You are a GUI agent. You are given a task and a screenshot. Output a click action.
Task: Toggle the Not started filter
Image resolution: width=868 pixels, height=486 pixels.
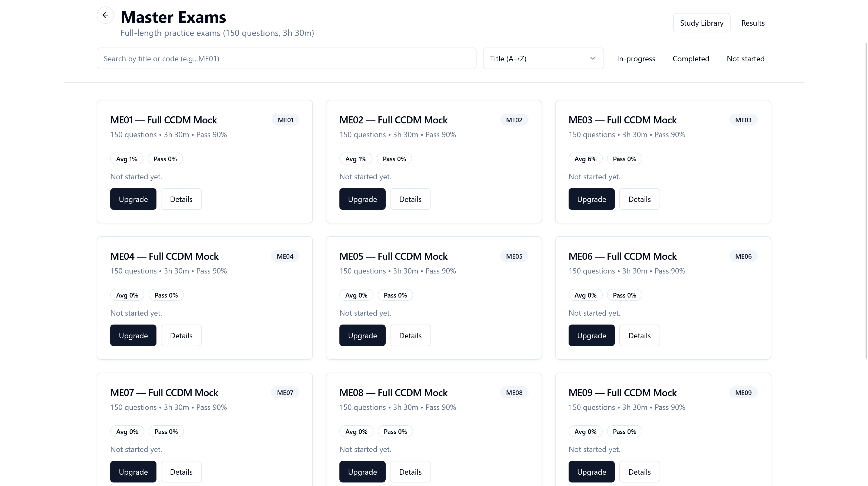coord(745,59)
